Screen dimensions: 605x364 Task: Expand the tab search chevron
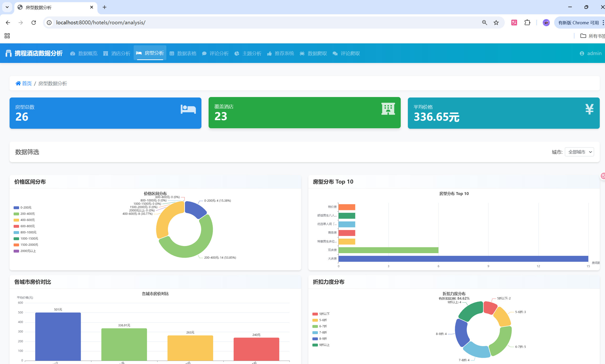(x=7, y=7)
